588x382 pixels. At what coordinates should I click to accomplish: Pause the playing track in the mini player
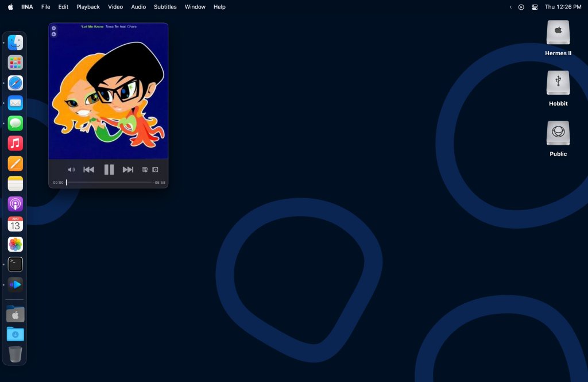coord(109,169)
